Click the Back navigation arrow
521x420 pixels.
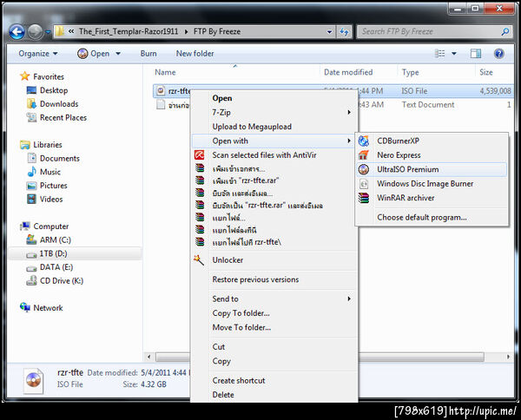pyautogui.click(x=16, y=32)
